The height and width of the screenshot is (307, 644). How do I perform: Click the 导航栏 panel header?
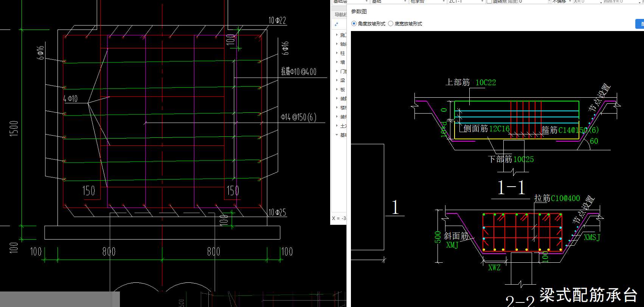(x=340, y=14)
